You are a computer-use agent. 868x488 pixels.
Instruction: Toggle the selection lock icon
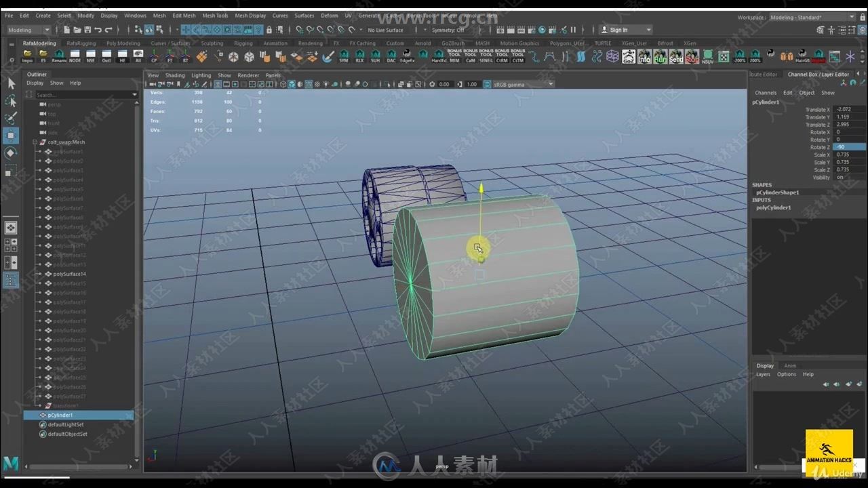coord(269,30)
